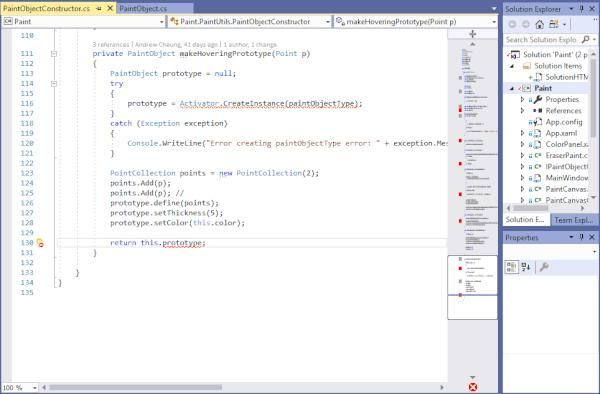This screenshot has height=394, width=600.
Task: Collapse the try block on line 114
Action: tap(54, 83)
